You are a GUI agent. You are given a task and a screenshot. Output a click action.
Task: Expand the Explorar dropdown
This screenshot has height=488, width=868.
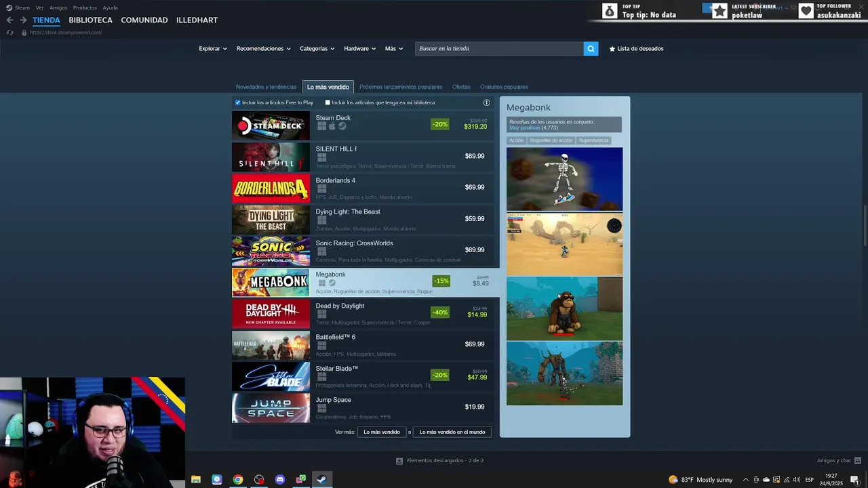(x=213, y=49)
